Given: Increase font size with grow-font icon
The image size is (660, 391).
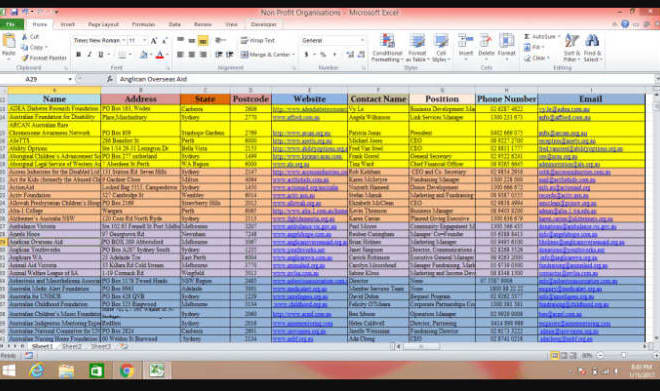Looking at the screenshot, I should coord(154,40).
